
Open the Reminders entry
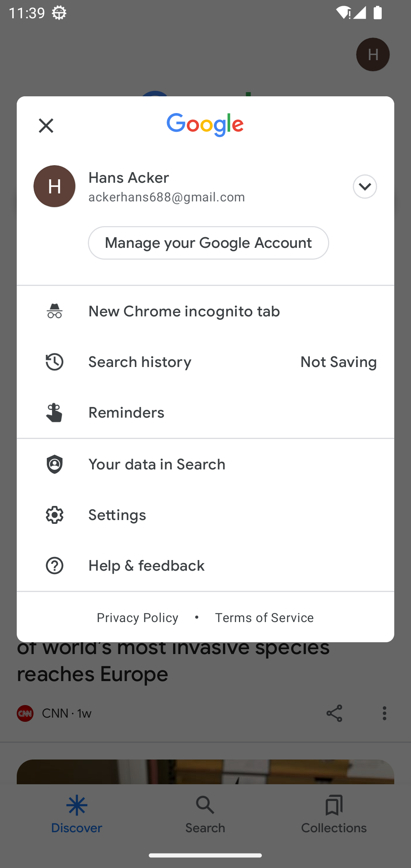coord(126,413)
